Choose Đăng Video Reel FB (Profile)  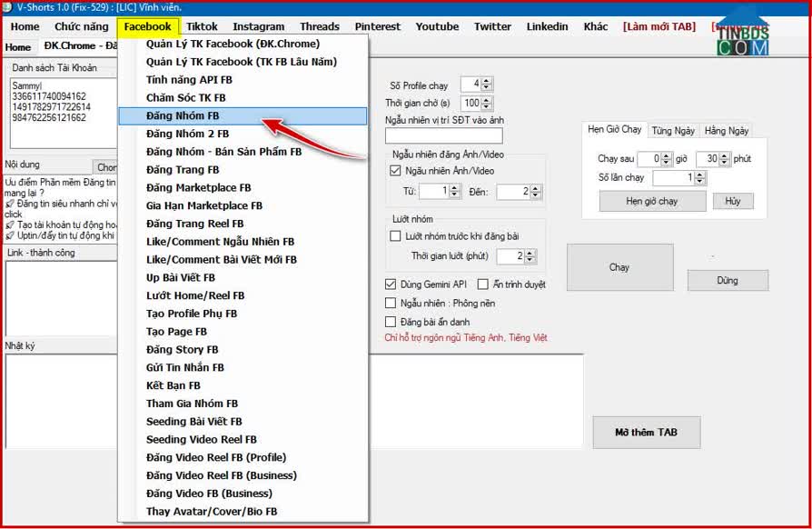pos(243,457)
